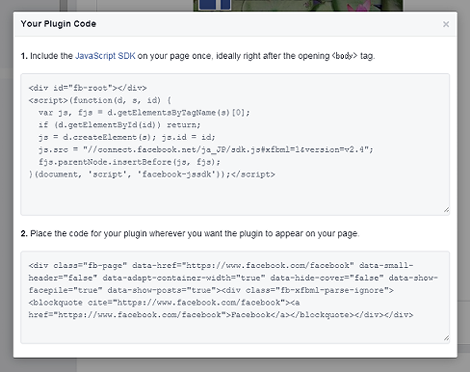Click the 'var js, fjs' code line

[144, 113]
